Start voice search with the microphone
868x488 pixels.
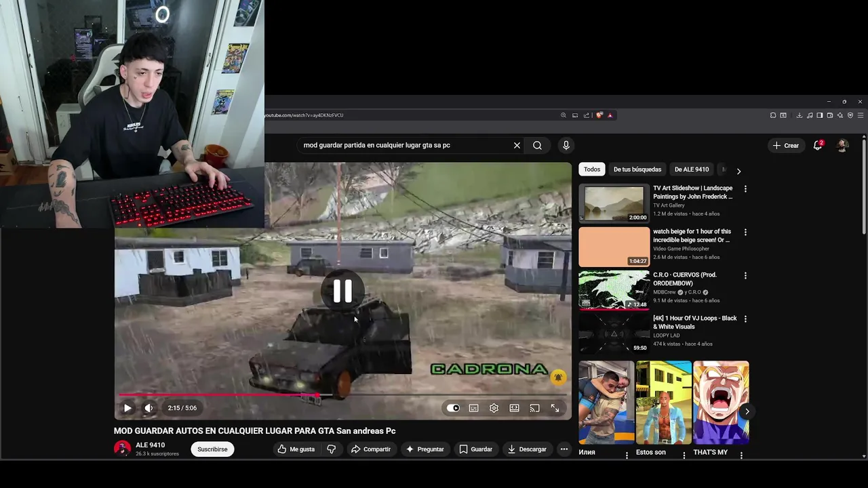pyautogui.click(x=566, y=145)
